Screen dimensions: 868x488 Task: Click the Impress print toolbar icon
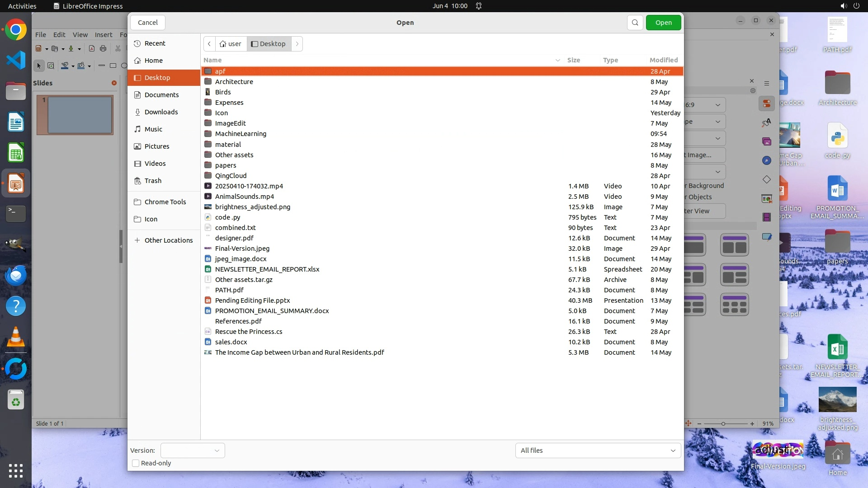103,48
